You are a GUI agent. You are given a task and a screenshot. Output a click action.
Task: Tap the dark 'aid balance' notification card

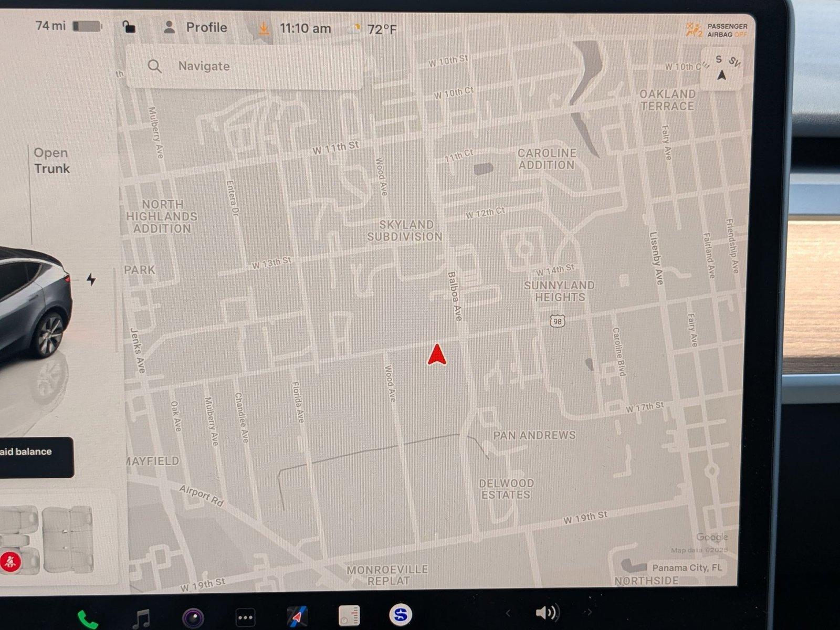(x=36, y=457)
